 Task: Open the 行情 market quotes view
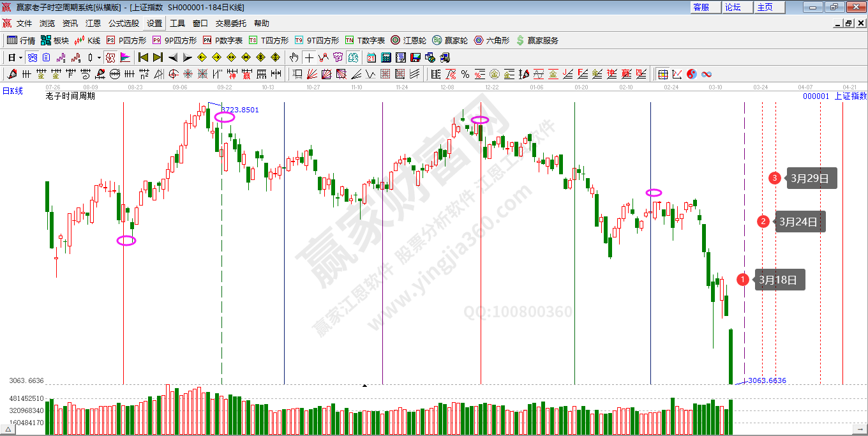[20, 40]
